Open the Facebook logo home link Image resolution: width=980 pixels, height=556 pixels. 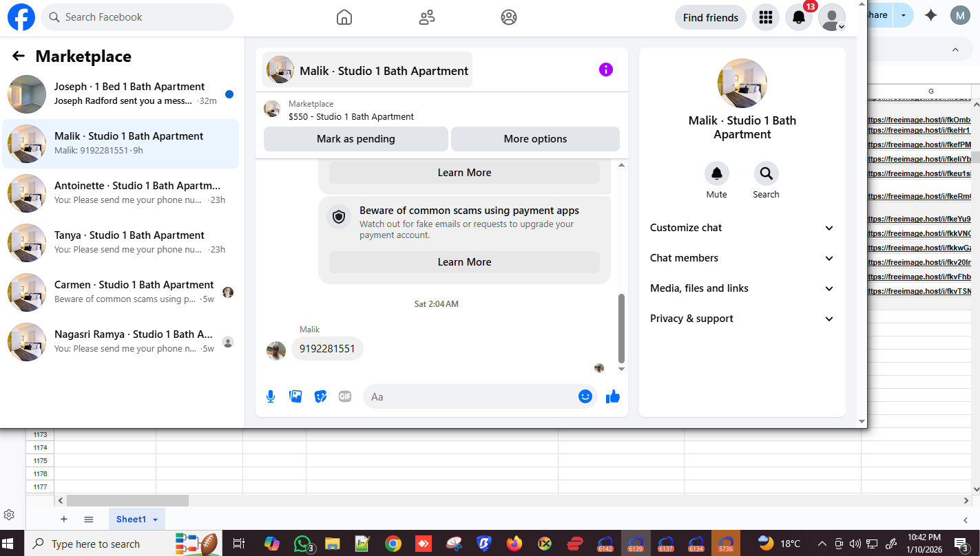tap(21, 17)
